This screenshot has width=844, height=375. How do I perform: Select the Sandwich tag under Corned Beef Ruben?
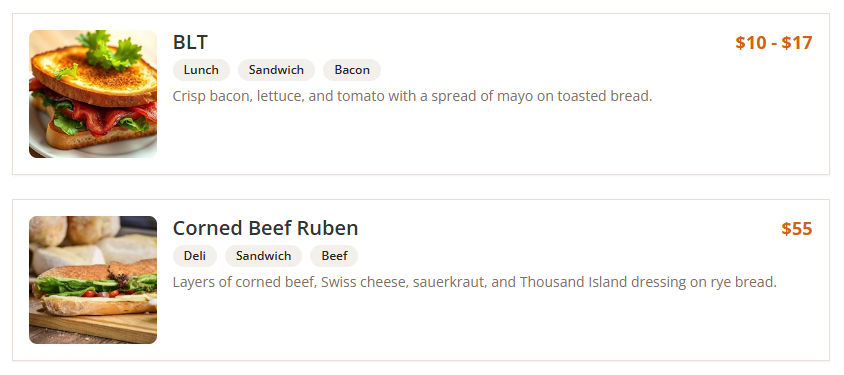tap(263, 256)
